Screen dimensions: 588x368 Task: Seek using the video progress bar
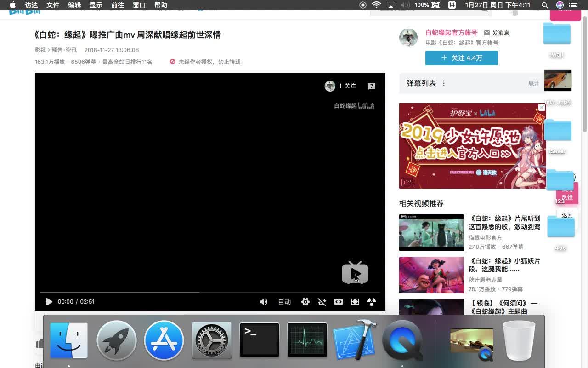[x=210, y=292]
